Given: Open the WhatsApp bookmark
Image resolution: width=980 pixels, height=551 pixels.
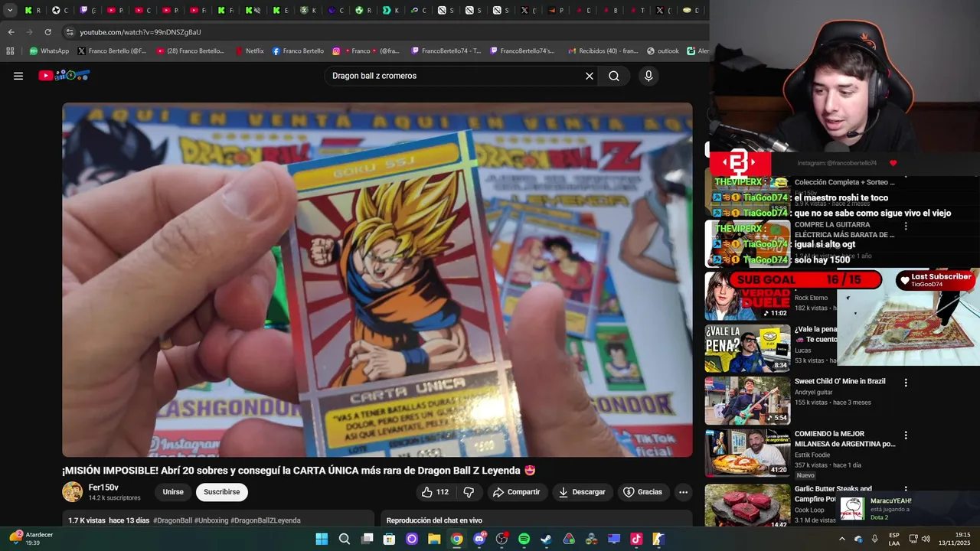Looking at the screenshot, I should click(49, 51).
